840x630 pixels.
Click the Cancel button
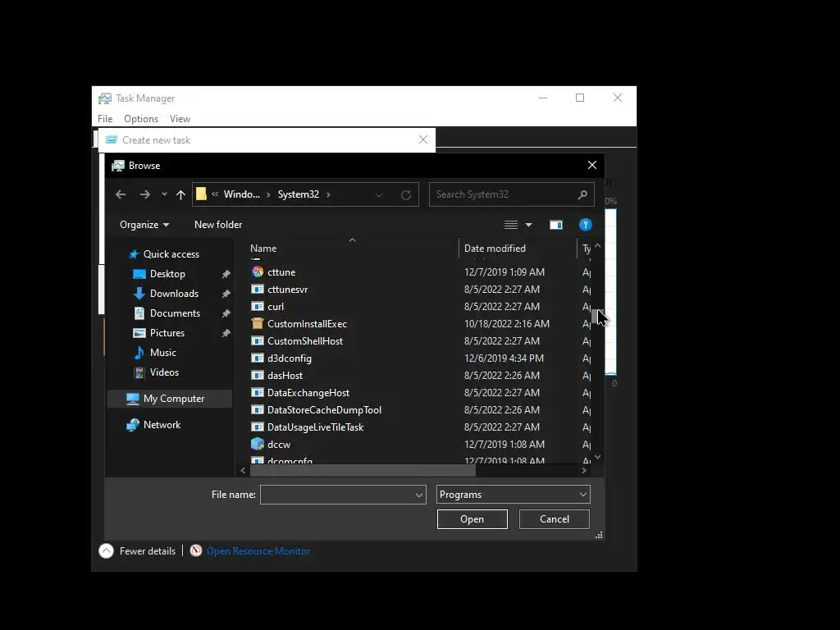555,519
